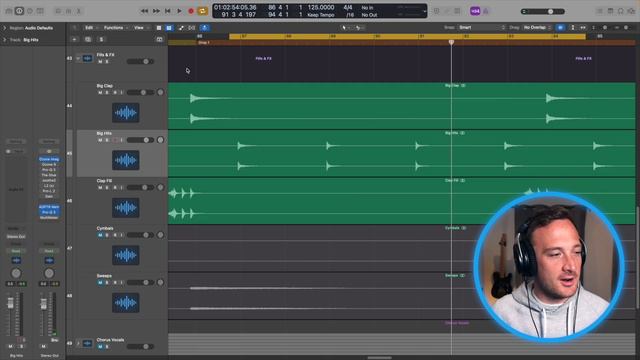Screen dimensions: 640x360
Task: Switch to the list view icon button
Action: click(x=159, y=28)
